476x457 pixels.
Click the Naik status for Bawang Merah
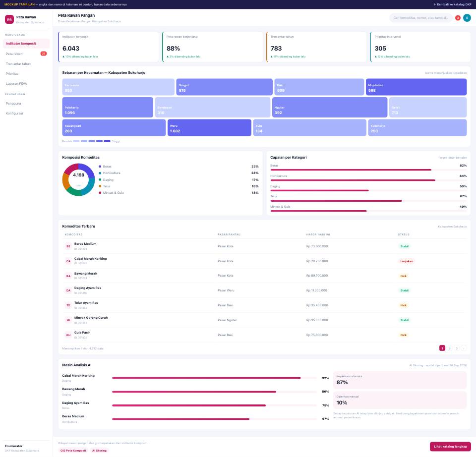click(x=404, y=276)
